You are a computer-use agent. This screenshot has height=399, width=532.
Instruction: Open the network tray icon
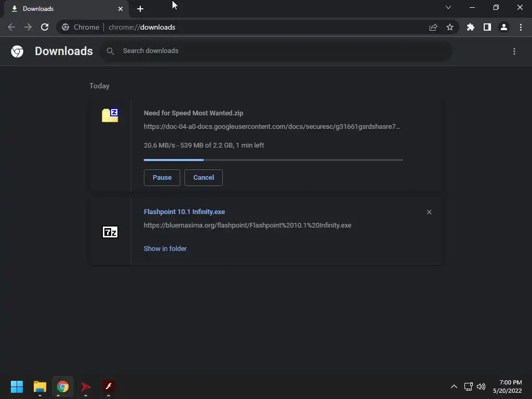(x=469, y=387)
